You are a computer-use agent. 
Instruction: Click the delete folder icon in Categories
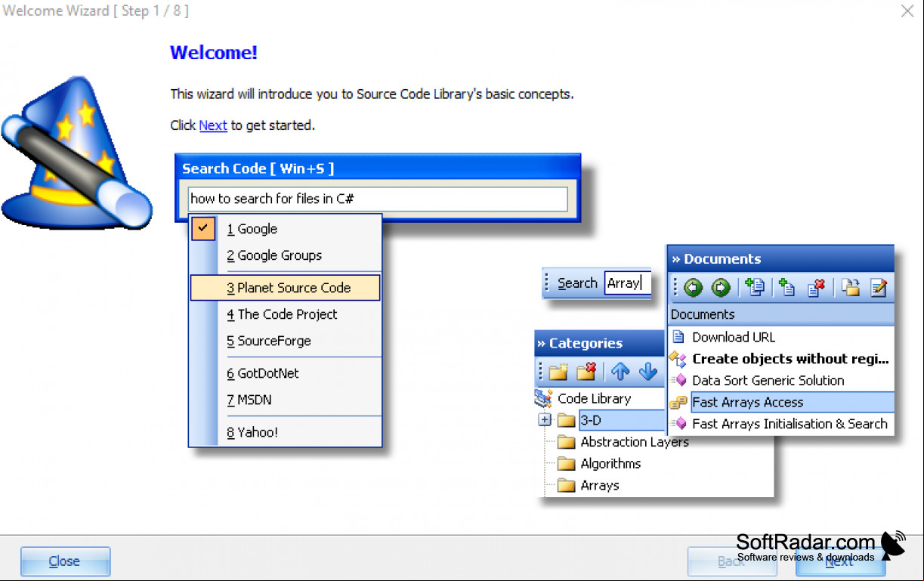click(586, 372)
